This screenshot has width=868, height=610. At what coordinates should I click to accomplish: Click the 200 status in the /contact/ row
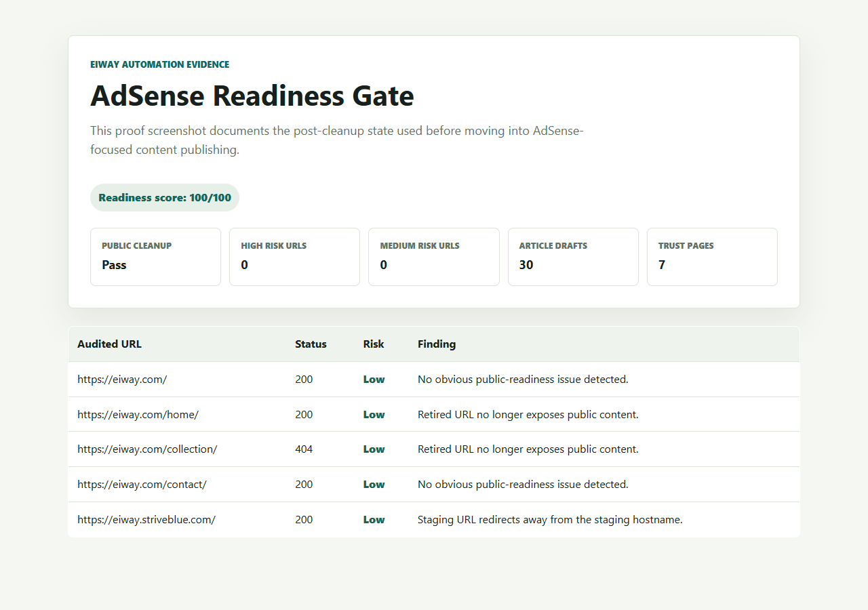304,485
